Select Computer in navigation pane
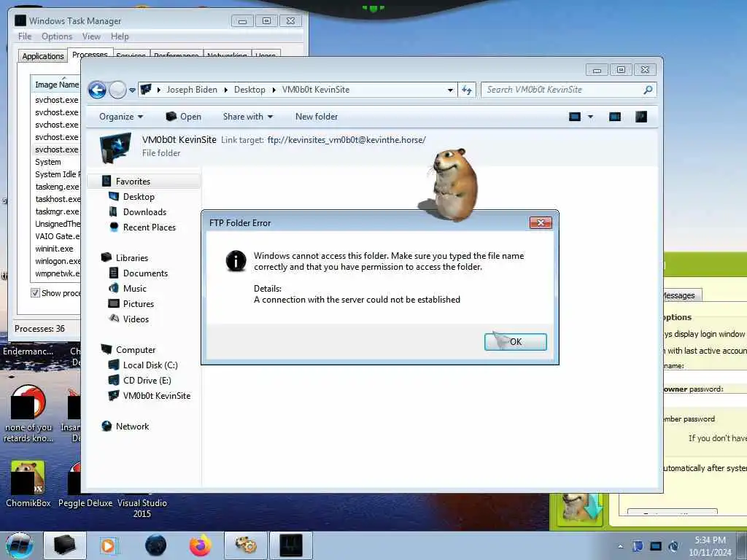This screenshot has width=747, height=560. coord(135,349)
